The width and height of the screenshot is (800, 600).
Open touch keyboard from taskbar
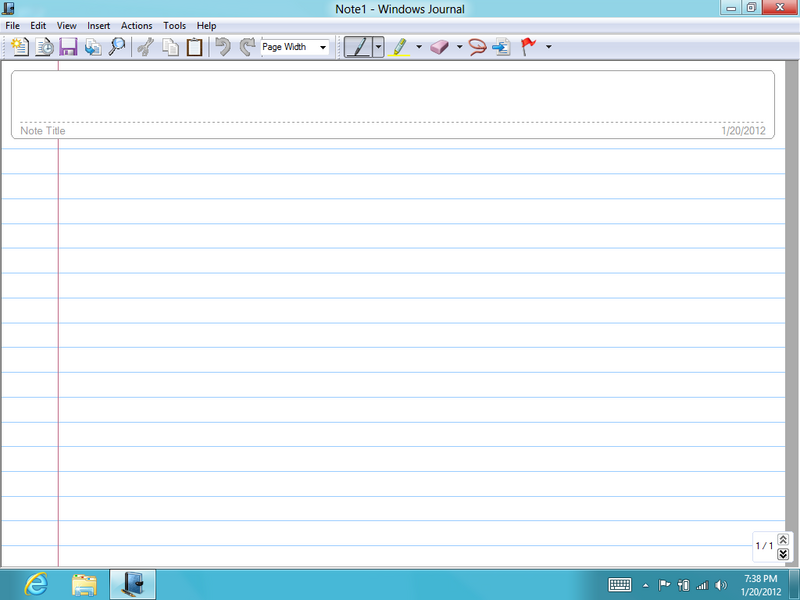click(x=620, y=585)
